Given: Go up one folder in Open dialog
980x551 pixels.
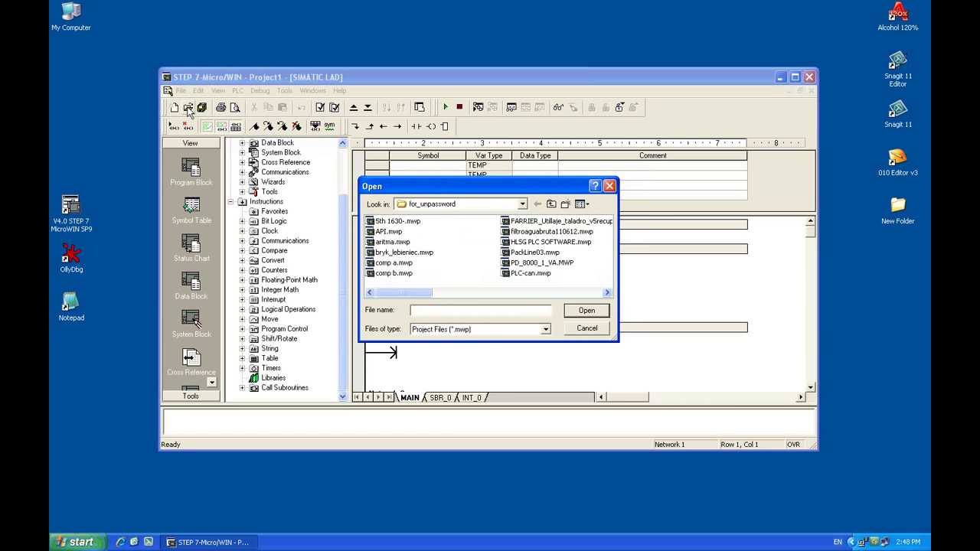Looking at the screenshot, I should pos(550,204).
